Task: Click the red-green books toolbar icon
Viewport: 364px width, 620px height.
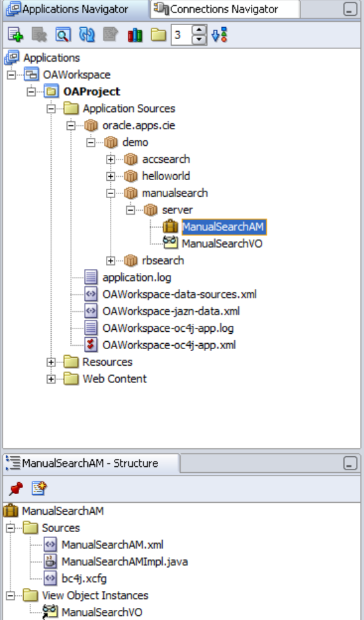Action: 135,35
